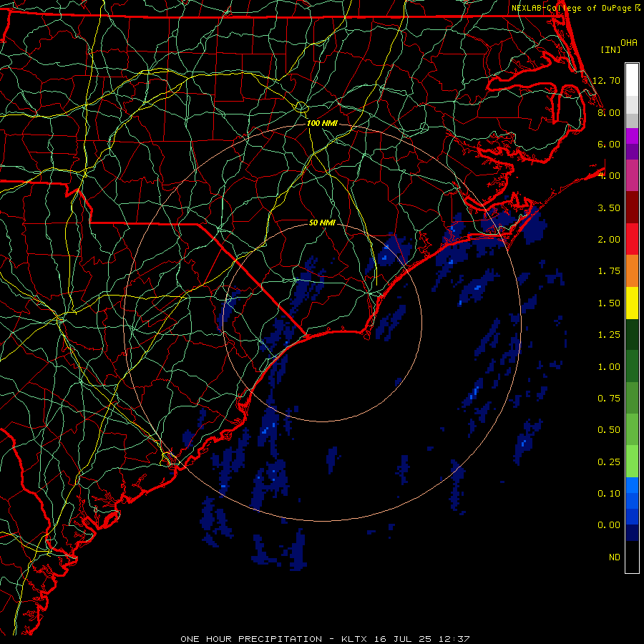Click the 100 NMI range ring label
644x644 pixels.
pos(322,123)
